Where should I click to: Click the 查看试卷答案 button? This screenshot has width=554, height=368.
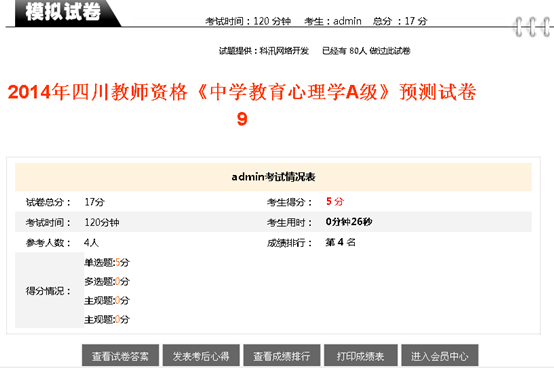pyautogui.click(x=120, y=356)
